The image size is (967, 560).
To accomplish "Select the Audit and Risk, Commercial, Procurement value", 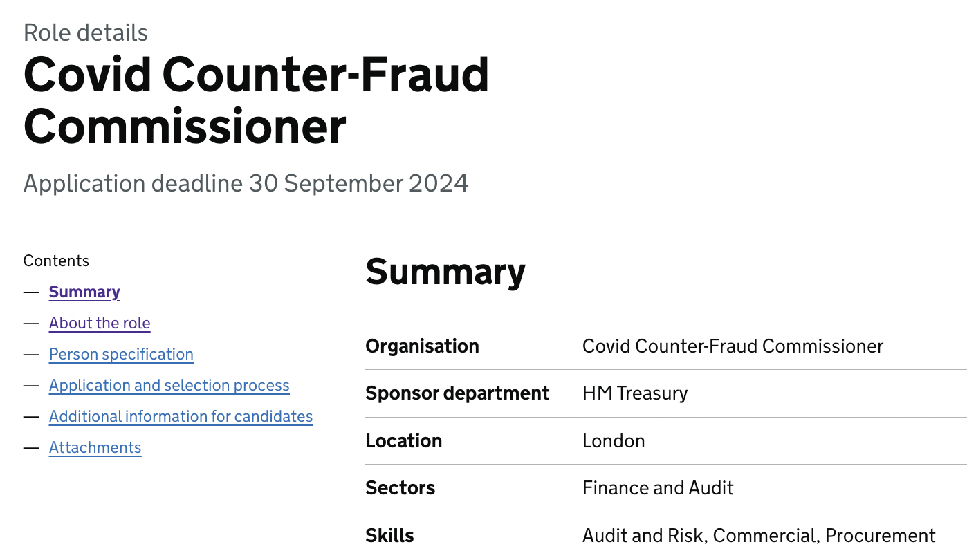I will pos(759,536).
